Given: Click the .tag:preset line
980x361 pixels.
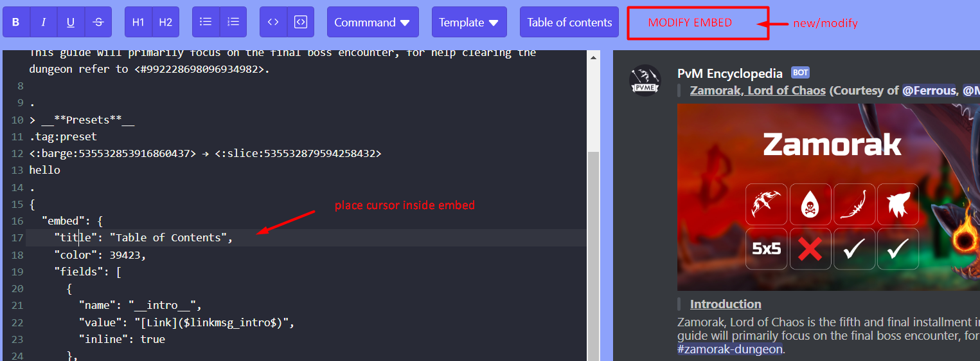Looking at the screenshot, I should coord(63,136).
